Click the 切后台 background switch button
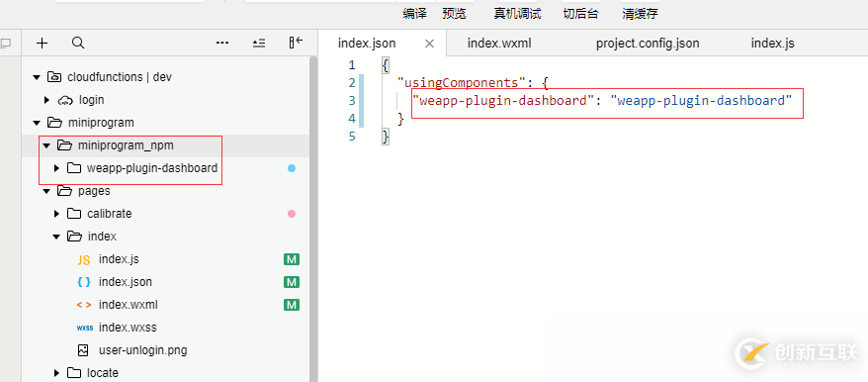 click(x=580, y=14)
